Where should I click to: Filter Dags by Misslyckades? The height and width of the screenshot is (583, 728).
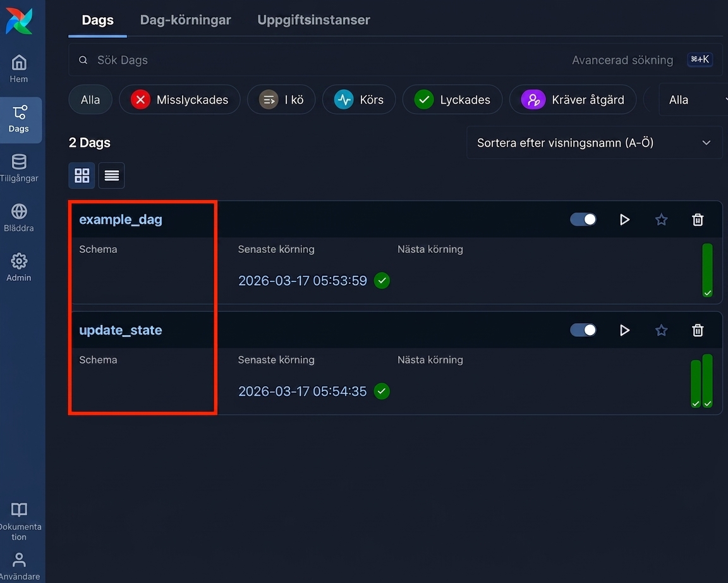179,99
